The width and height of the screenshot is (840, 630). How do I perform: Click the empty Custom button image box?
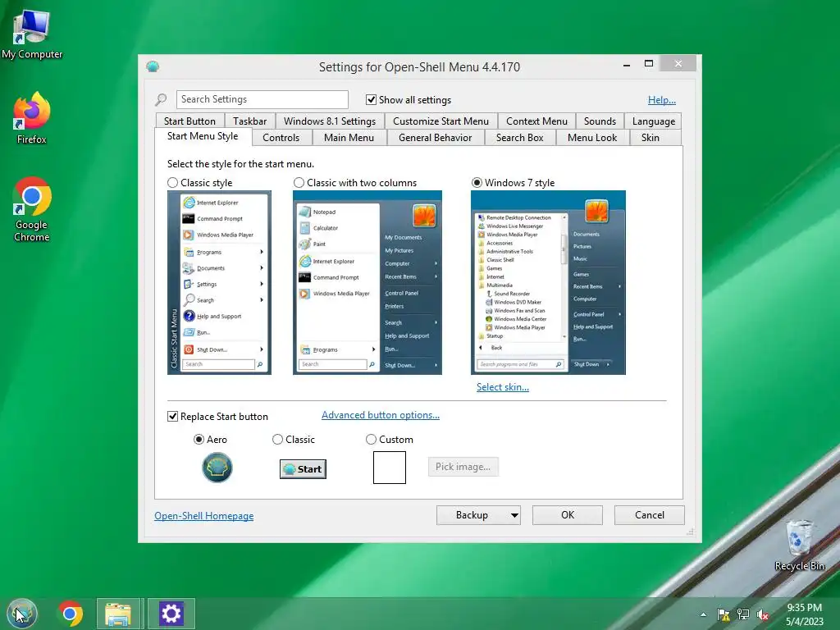tap(390, 468)
